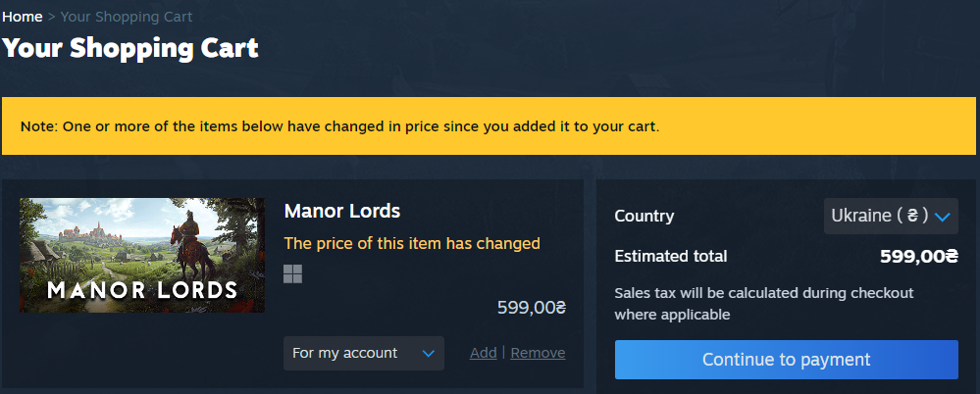The height and width of the screenshot is (394, 980).
Task: Click the Home breadcrumb link
Action: click(23, 17)
